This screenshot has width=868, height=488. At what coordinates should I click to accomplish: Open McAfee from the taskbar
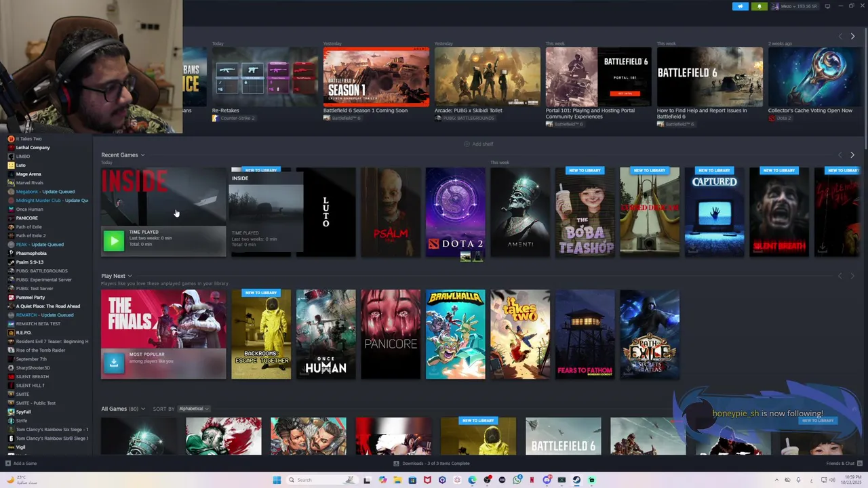pyautogui.click(x=427, y=480)
